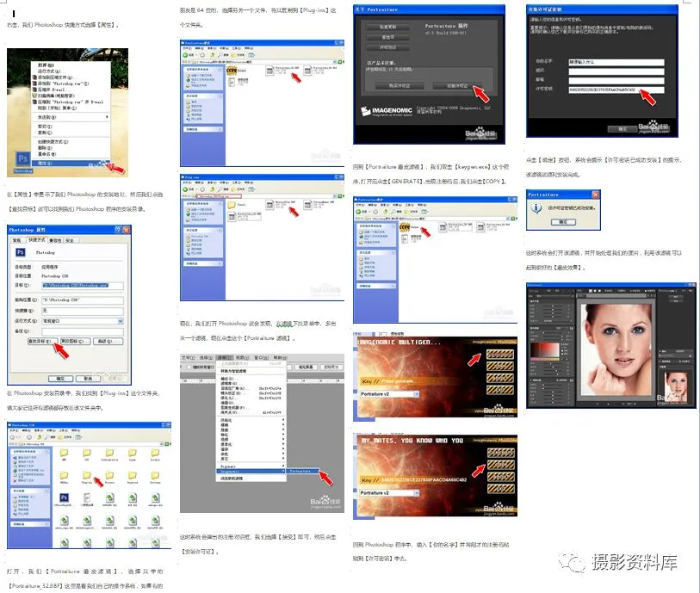Switch to 安全 tab in Photoshop 属性

(71, 240)
